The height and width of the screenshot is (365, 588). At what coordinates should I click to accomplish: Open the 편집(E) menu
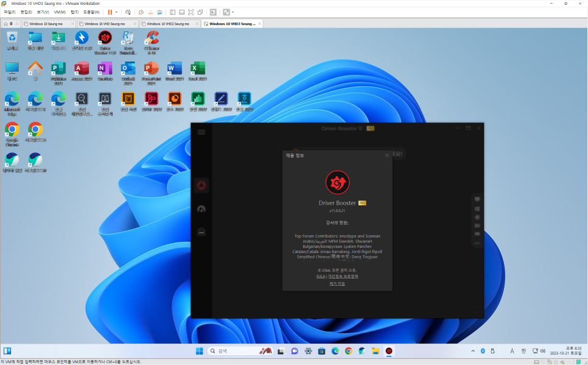(x=26, y=12)
